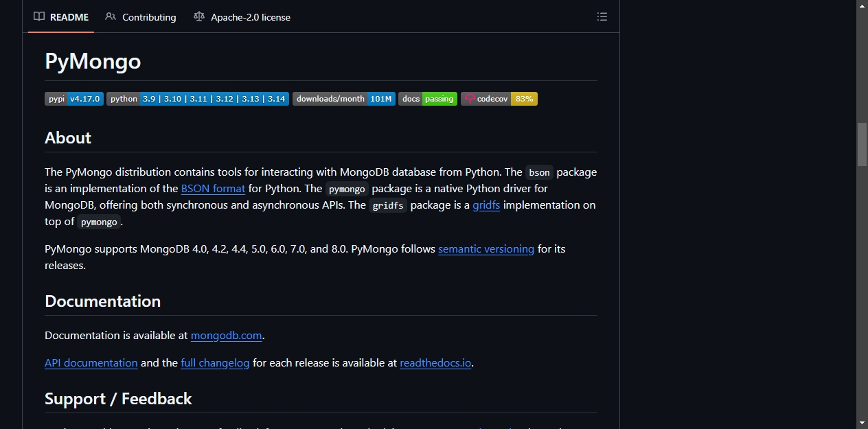Open the python versions badge
868x429 pixels.
[x=198, y=99]
